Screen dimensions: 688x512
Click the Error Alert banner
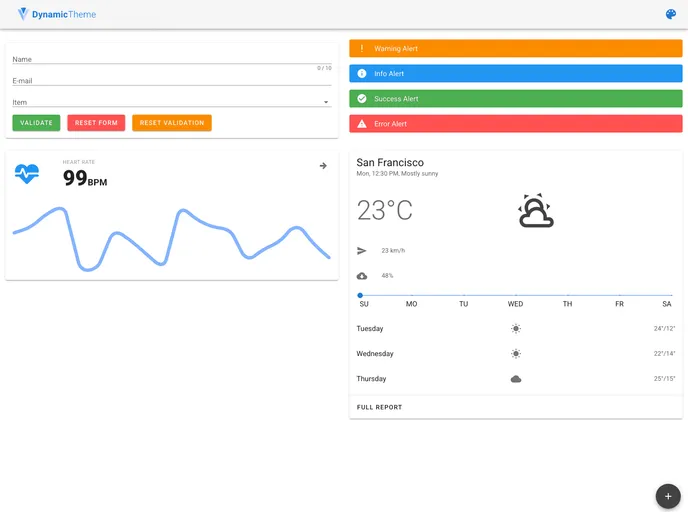(x=516, y=124)
